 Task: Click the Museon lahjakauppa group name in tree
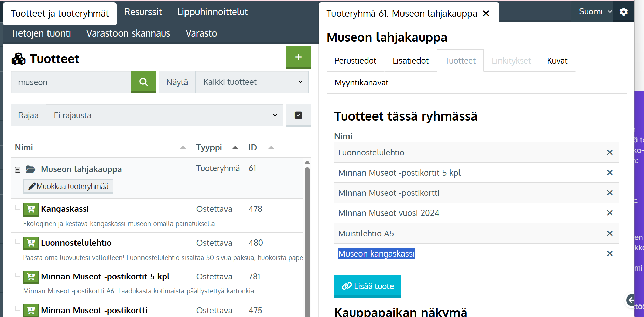click(81, 169)
